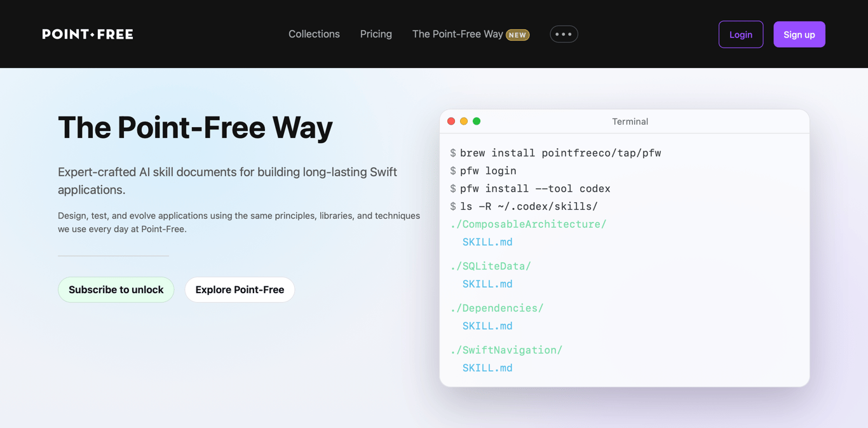
Task: Click the ./ComposableArchitecture/ directory text
Action: pos(528,224)
